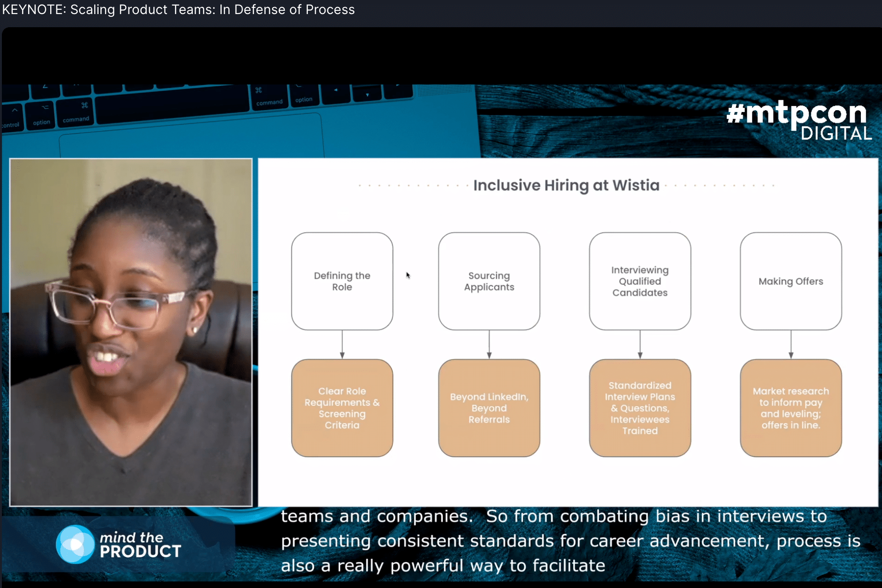882x588 pixels.
Task: Click the #mtpcon DIGITAL logo
Action: point(799,120)
